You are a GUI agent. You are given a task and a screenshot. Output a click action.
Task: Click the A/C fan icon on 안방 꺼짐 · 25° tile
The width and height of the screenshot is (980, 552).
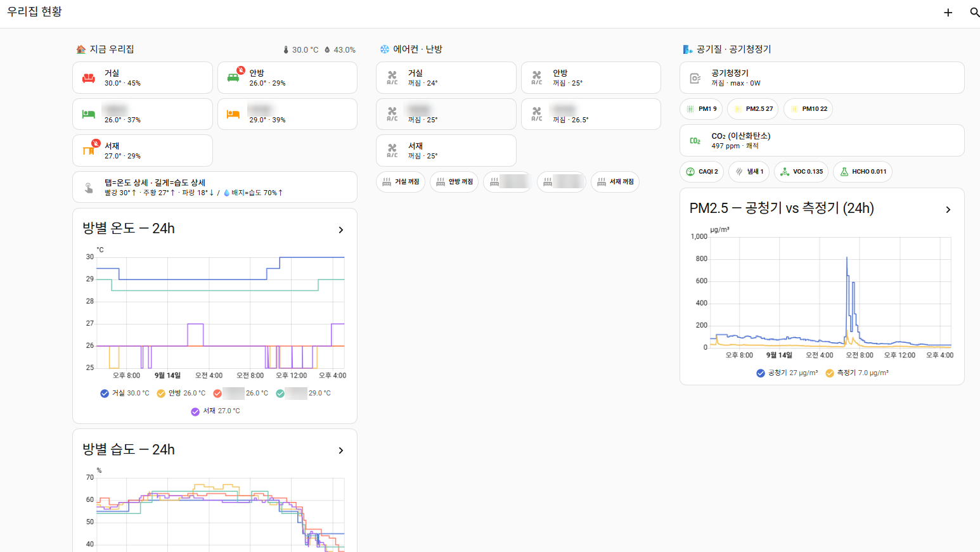click(537, 78)
